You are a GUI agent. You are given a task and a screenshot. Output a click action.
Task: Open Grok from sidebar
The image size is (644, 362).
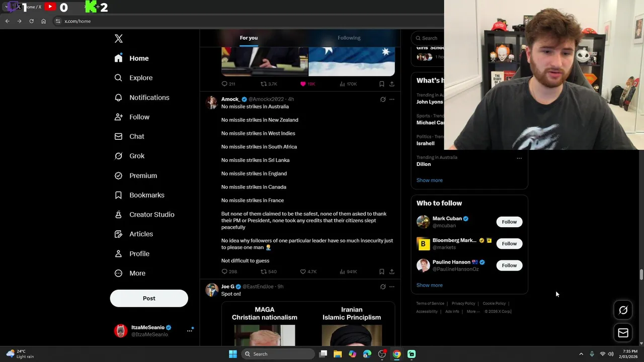pos(129,156)
